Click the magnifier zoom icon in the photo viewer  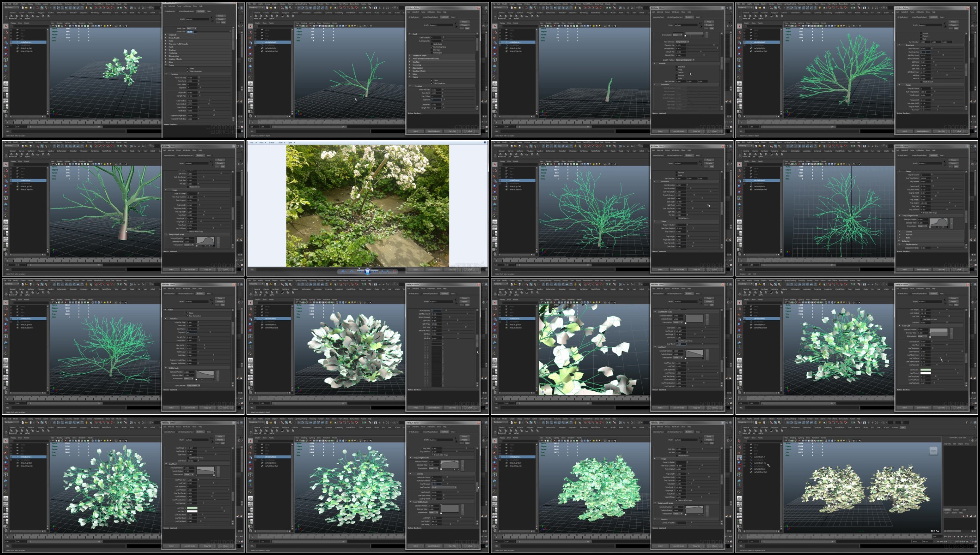pos(343,272)
